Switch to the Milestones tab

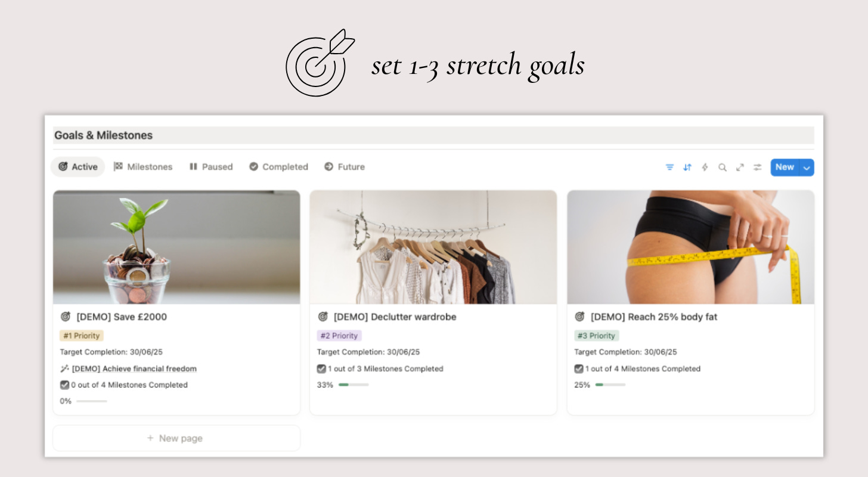(143, 167)
